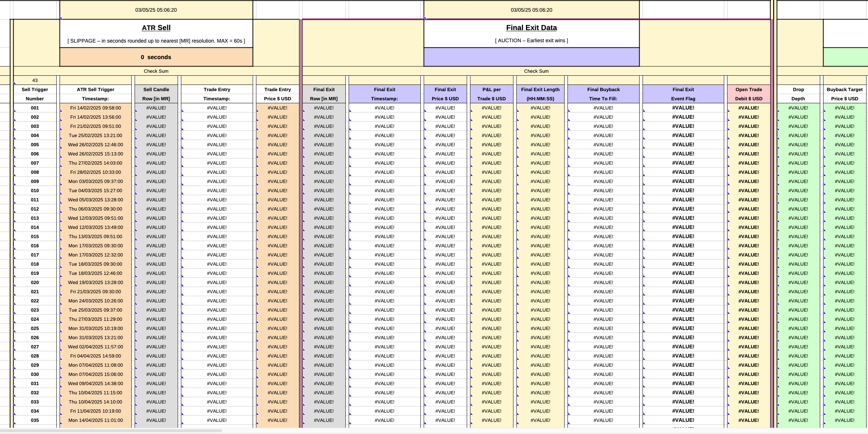Select Final Exit Event Flag #VALUE! in row 012
This screenshot has width=868, height=434.
[x=683, y=209]
